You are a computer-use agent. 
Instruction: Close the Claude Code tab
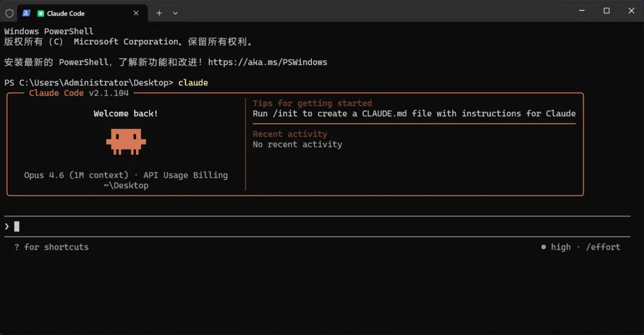pos(136,13)
